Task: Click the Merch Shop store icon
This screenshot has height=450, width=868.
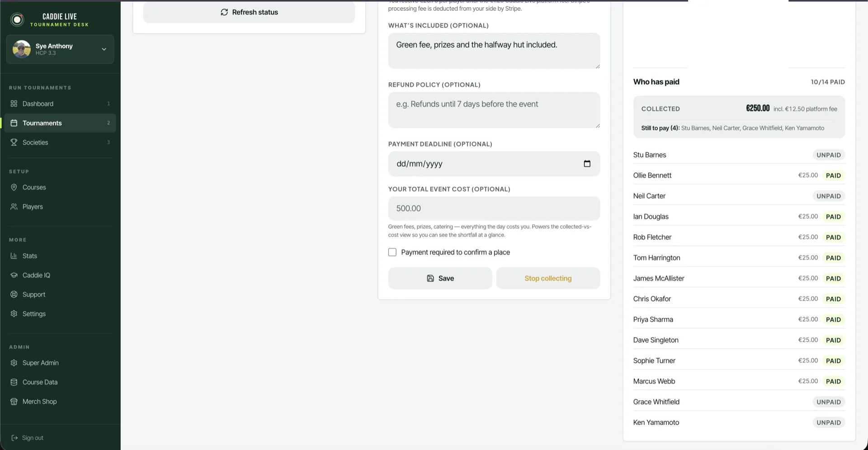Action: tap(14, 402)
